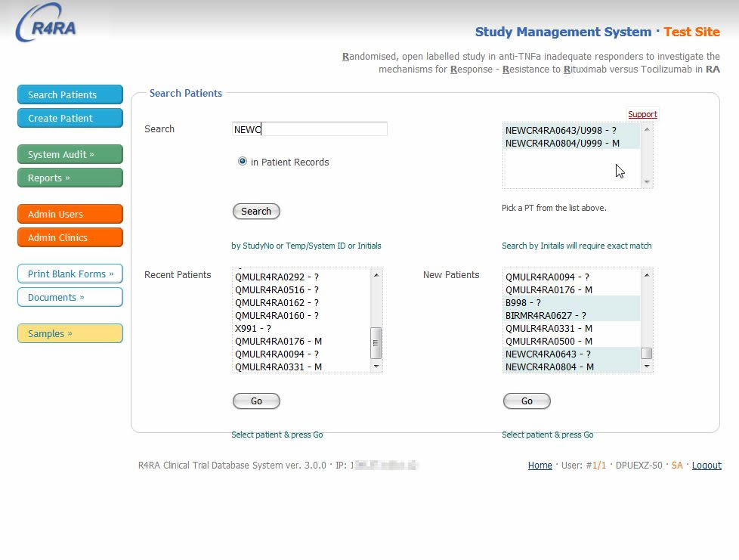This screenshot has width=739, height=560.
Task: Select the 'in Patient Records' radio button
Action: (x=243, y=161)
